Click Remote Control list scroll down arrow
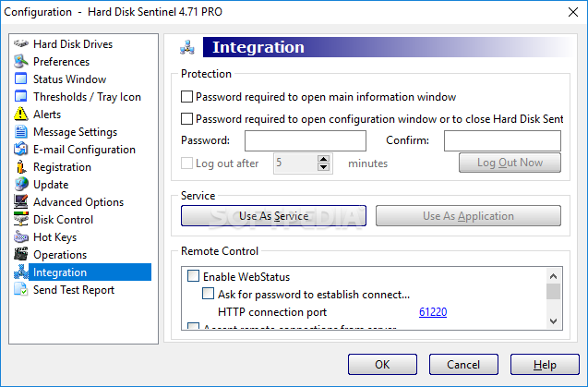The width and height of the screenshot is (588, 387). coord(554,320)
